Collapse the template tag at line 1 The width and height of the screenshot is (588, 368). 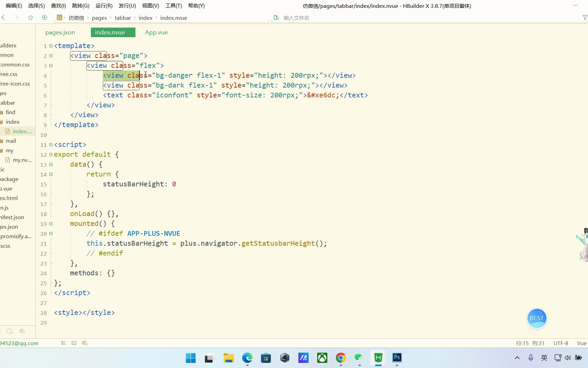click(x=51, y=46)
